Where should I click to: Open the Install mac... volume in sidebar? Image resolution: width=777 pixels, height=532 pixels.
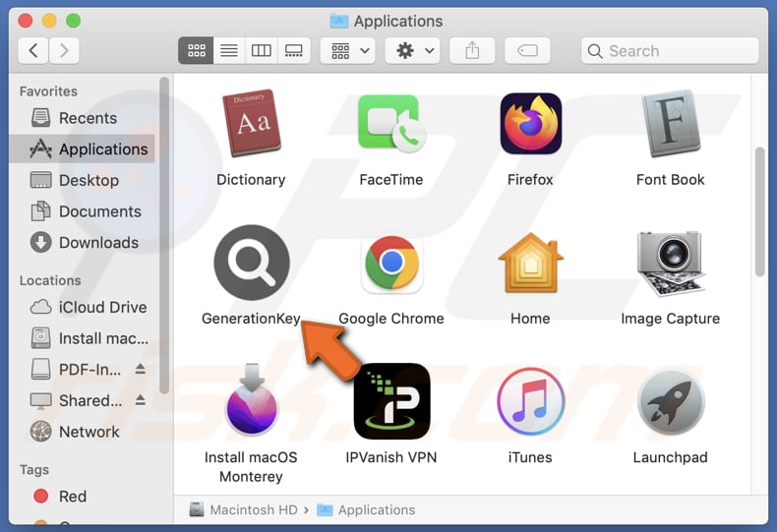point(83,338)
